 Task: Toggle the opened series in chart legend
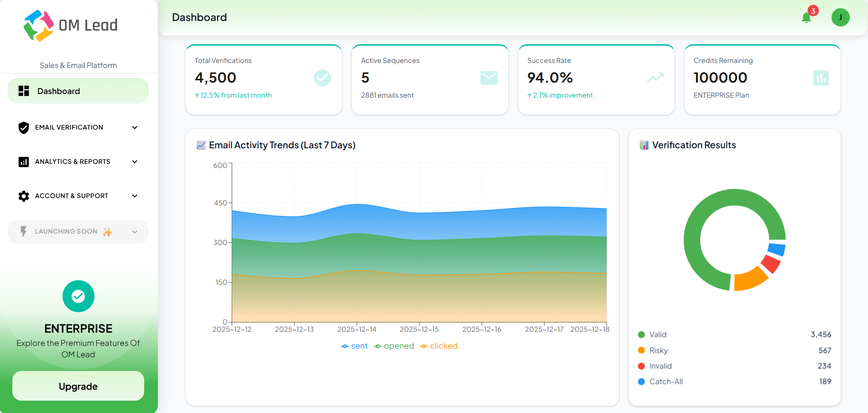click(x=394, y=345)
